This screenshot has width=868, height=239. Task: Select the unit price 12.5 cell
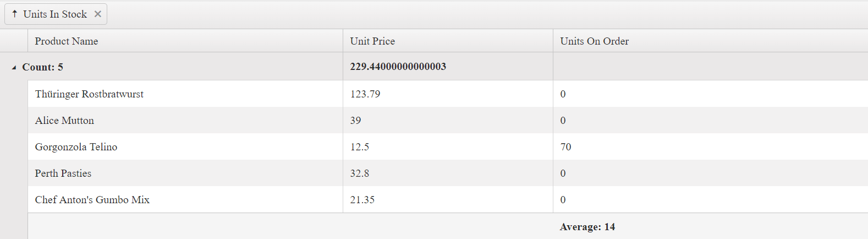(x=360, y=147)
